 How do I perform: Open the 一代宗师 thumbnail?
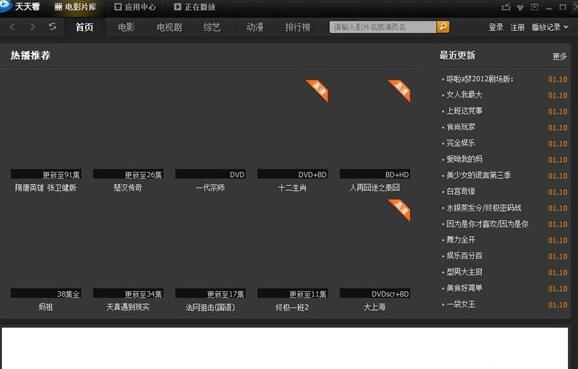pos(210,125)
